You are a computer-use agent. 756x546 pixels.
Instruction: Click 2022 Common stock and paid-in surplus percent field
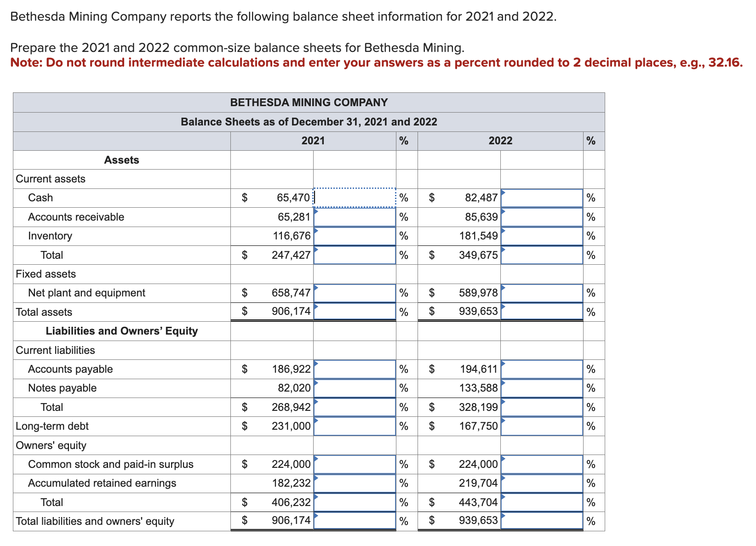tap(542, 464)
